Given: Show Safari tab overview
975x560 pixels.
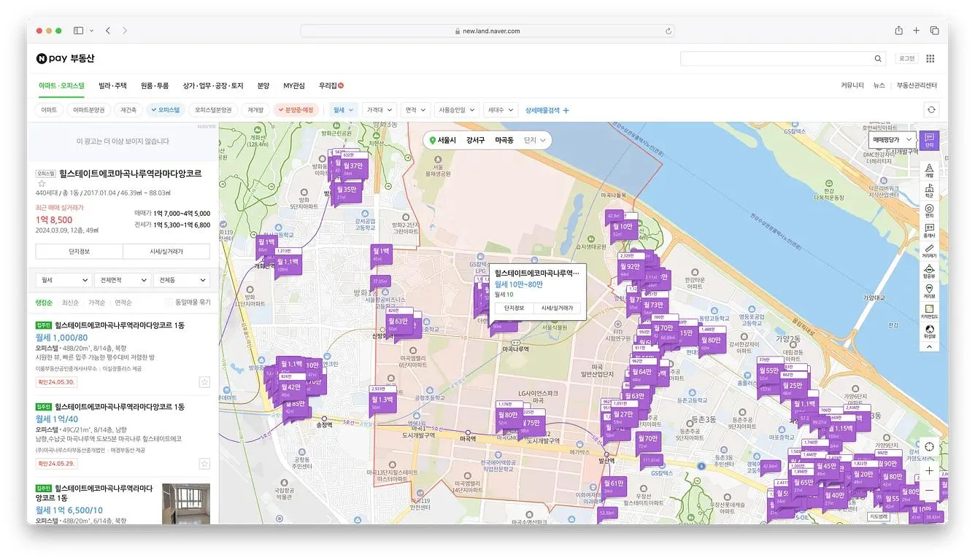Looking at the screenshot, I should tap(934, 31).
